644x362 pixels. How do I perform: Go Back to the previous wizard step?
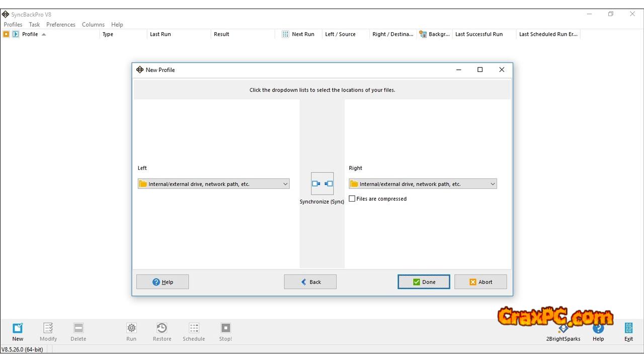click(x=310, y=282)
